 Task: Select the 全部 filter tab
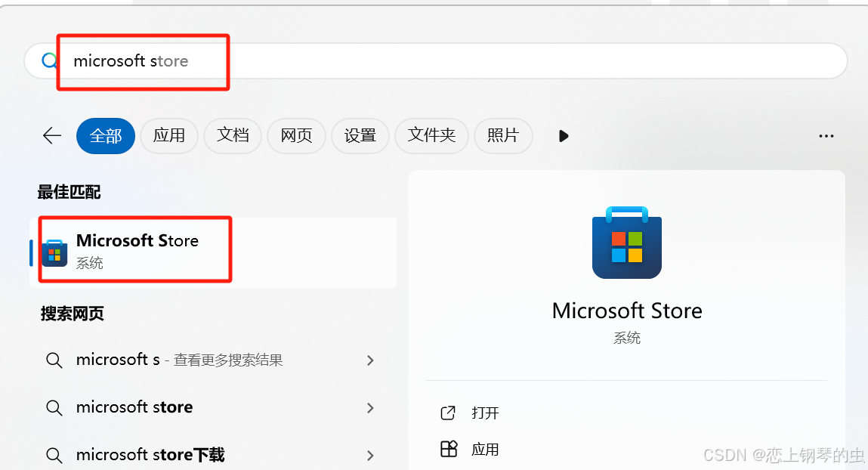105,136
